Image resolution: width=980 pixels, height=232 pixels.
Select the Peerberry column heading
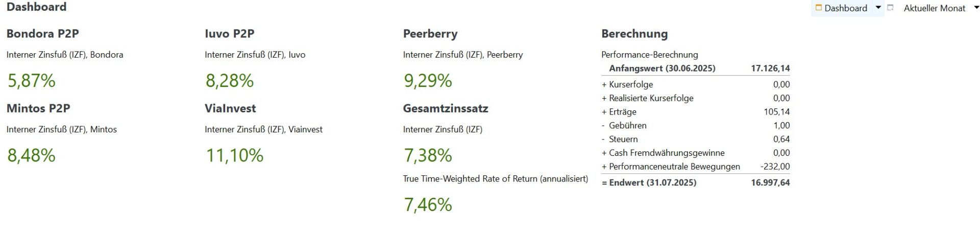click(430, 34)
